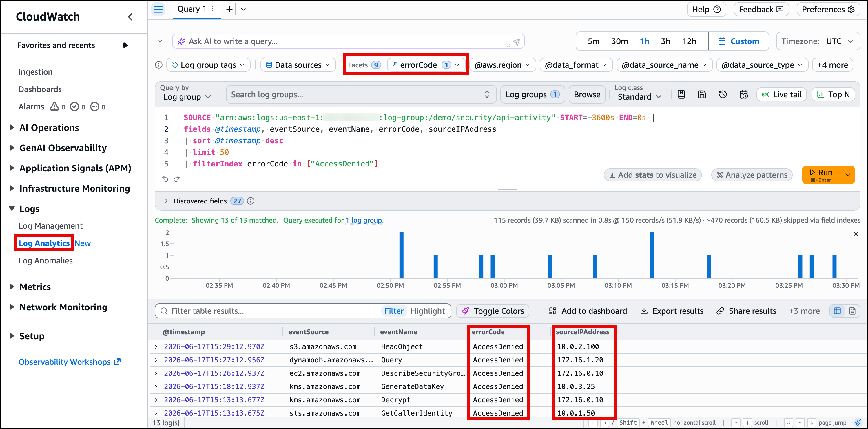Expand GenAI Observability menu
Screen dimensions: 868x429
[x=12, y=148]
